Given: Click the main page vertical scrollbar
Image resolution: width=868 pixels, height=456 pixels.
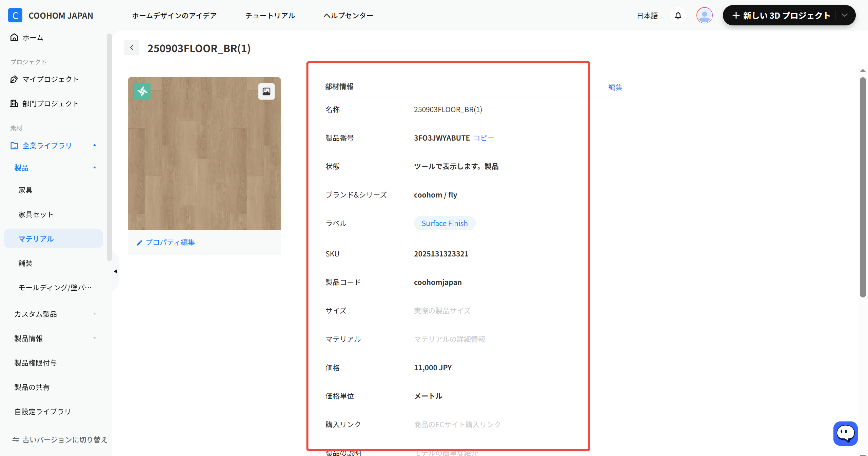Looking at the screenshot, I should pos(863,187).
